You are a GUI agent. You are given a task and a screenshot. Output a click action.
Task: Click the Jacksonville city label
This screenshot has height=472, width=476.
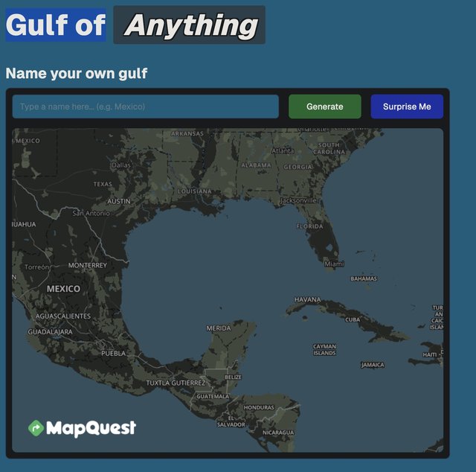pos(298,200)
